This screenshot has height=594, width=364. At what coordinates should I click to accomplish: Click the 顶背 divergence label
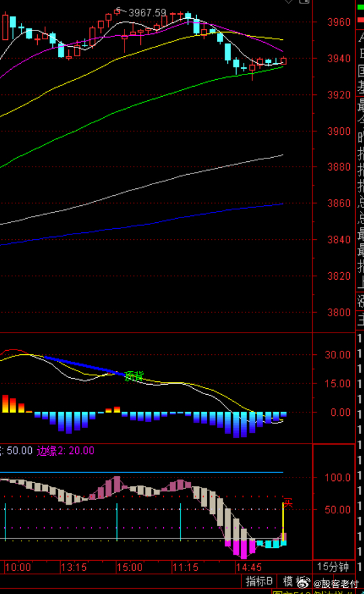click(x=135, y=376)
